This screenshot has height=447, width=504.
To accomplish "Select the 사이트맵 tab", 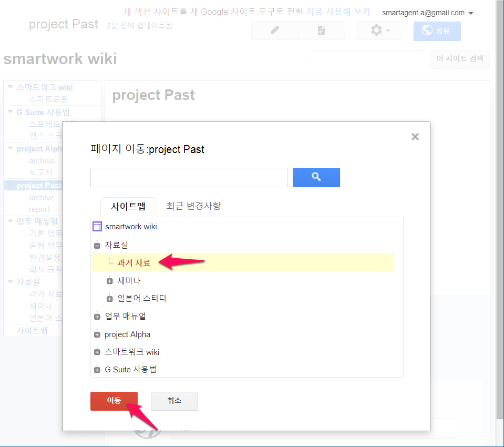I will coord(128,206).
